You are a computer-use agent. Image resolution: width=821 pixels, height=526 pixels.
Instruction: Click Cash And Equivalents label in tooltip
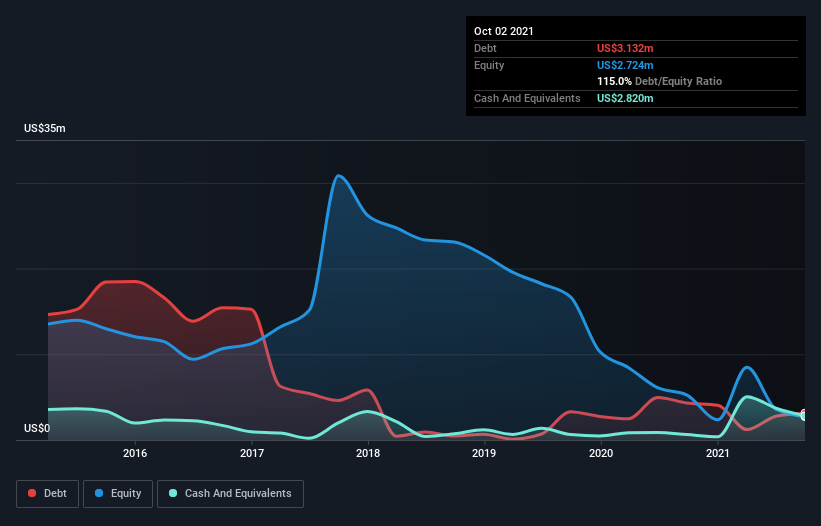click(x=527, y=98)
